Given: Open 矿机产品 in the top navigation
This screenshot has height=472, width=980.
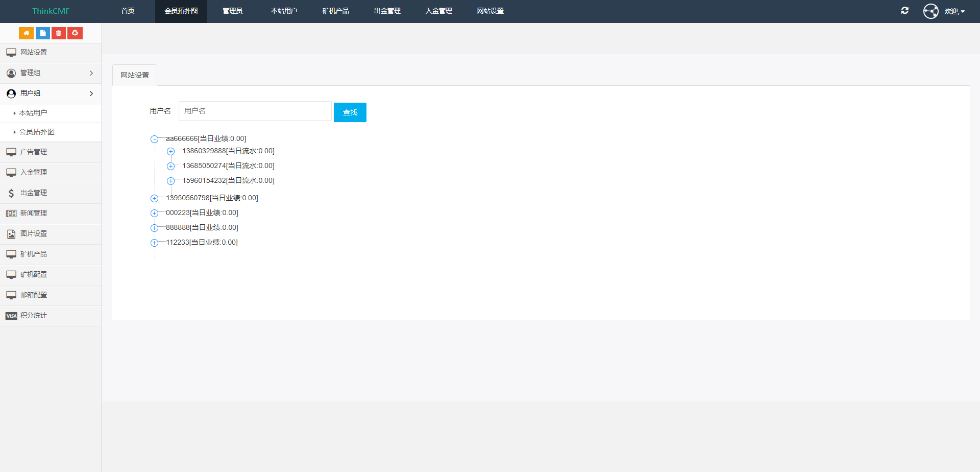Looking at the screenshot, I should pyautogui.click(x=335, y=11).
